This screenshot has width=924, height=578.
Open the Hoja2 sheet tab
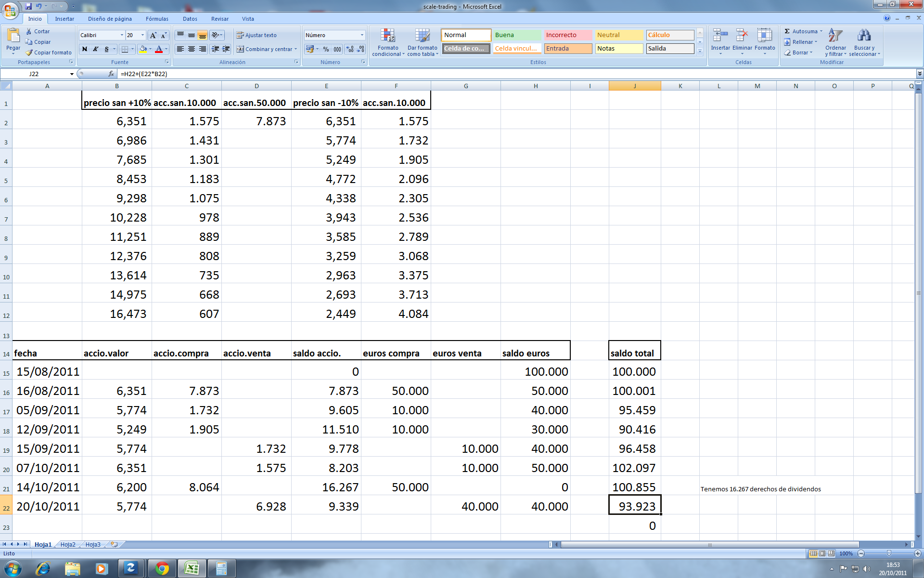68,544
